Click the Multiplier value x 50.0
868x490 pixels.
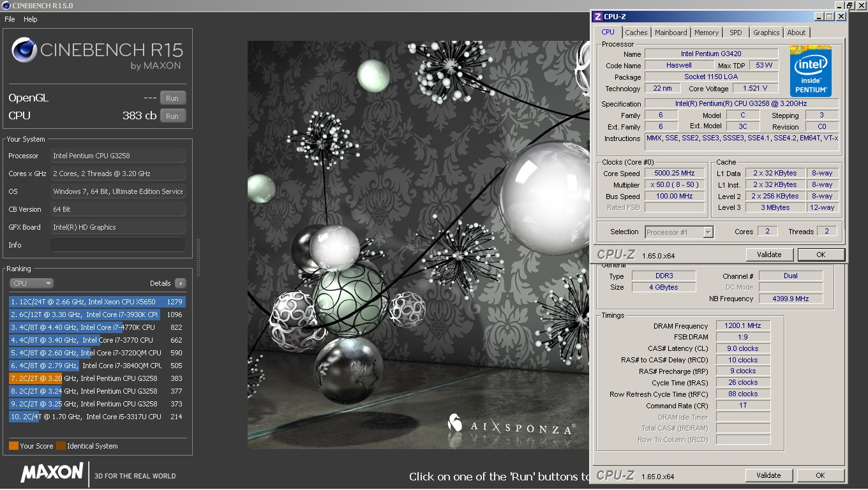(675, 184)
